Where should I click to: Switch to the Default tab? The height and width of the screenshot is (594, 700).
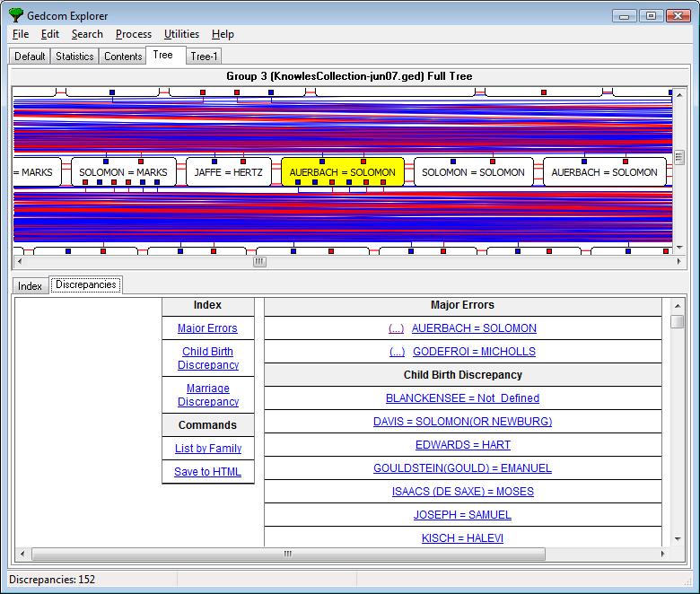[x=30, y=57]
